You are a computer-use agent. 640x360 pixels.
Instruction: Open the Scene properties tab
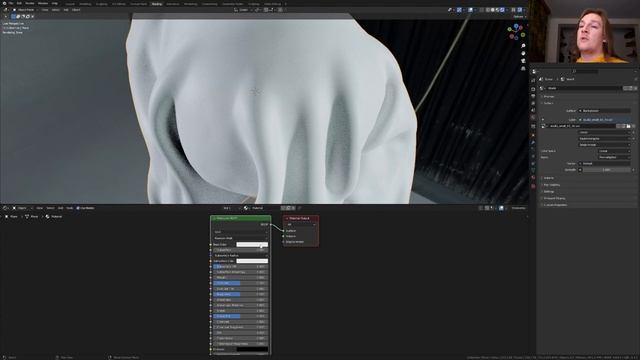click(x=533, y=110)
